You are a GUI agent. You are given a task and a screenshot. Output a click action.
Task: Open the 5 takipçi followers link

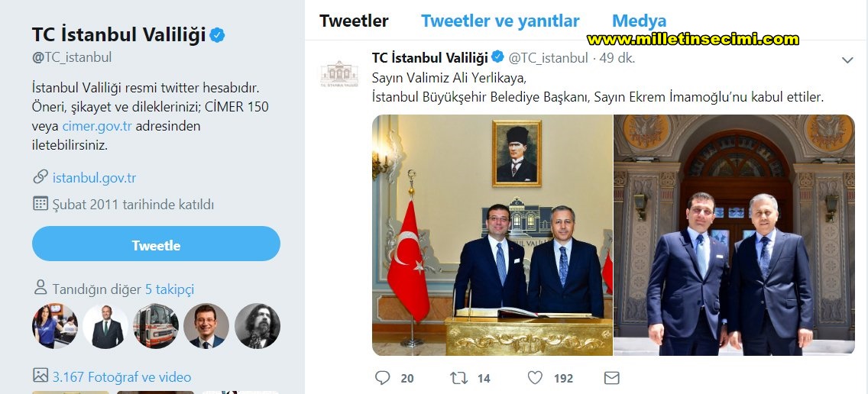click(x=170, y=289)
